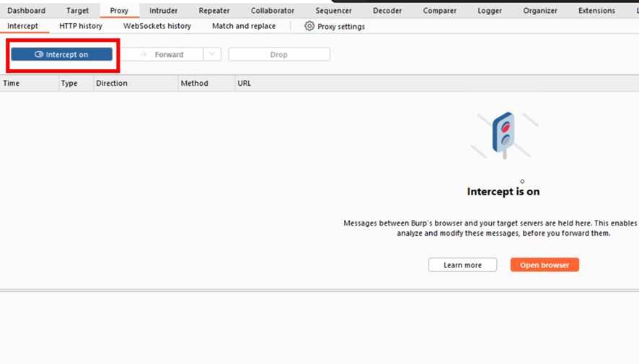639x364 pixels.
Task: Expand the Forward dropdown arrow
Action: [x=212, y=54]
